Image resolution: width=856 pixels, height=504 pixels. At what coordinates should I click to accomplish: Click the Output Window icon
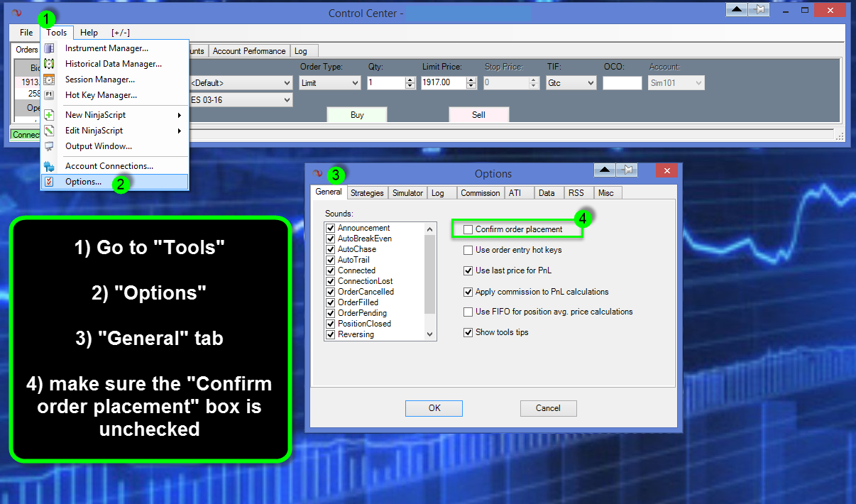pos(49,146)
